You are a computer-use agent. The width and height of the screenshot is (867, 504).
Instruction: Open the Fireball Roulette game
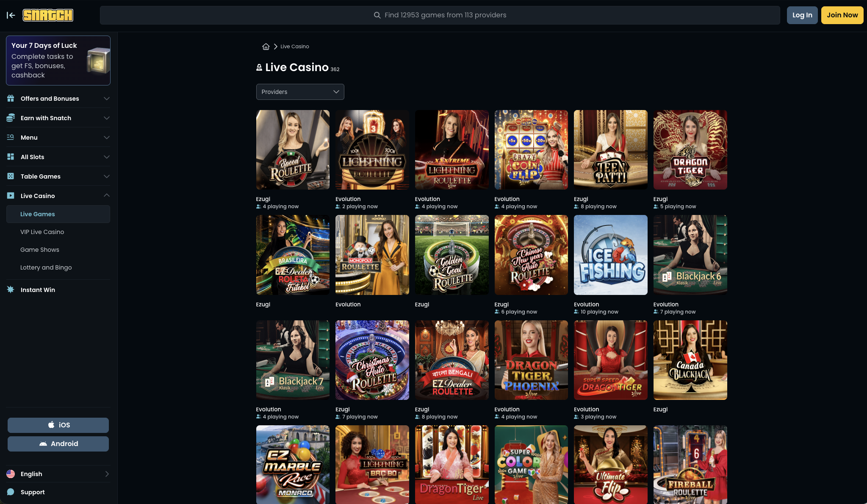point(690,465)
